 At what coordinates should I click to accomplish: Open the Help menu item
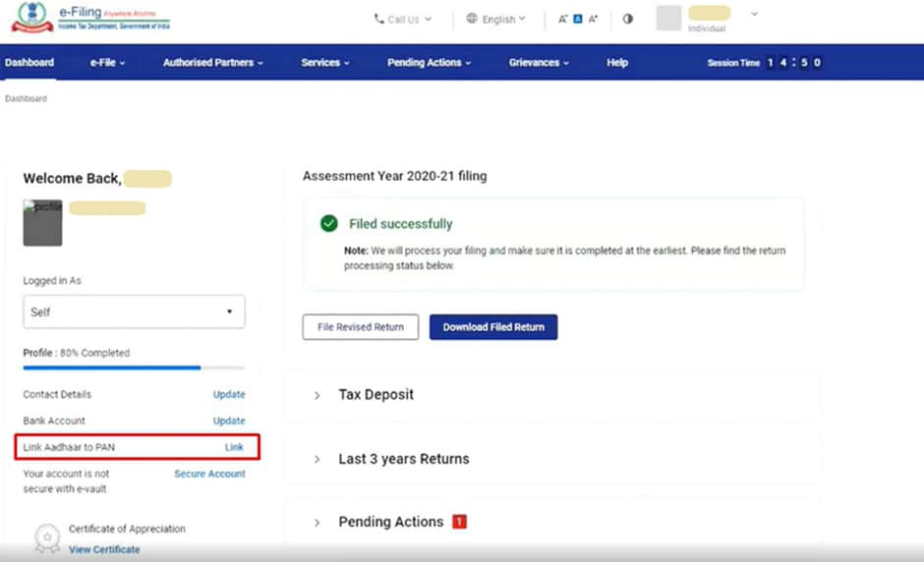(x=617, y=63)
